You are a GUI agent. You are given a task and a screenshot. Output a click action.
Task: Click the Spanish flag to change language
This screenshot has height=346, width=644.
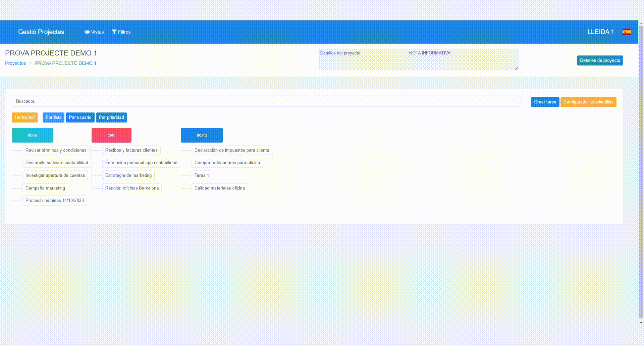tap(627, 32)
